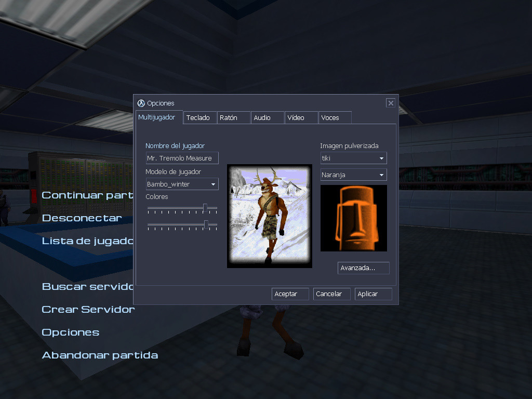This screenshot has width=532, height=399.
Task: Open the Vídeo settings tab
Action: coord(300,117)
